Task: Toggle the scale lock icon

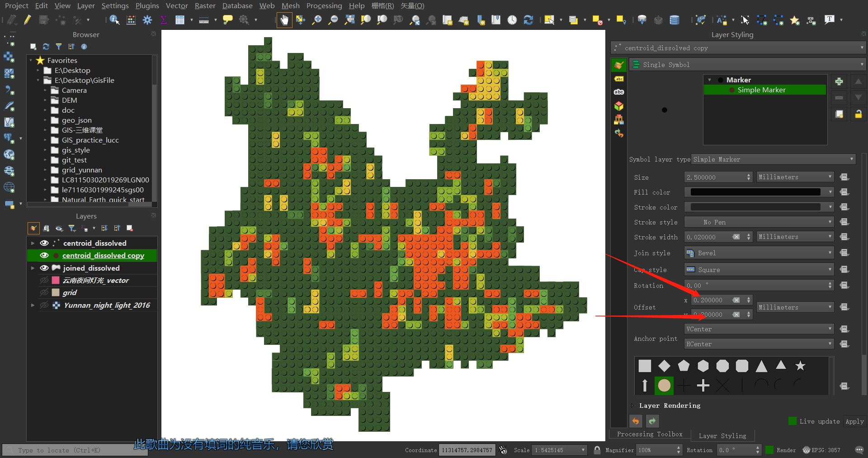Action: [597, 450]
